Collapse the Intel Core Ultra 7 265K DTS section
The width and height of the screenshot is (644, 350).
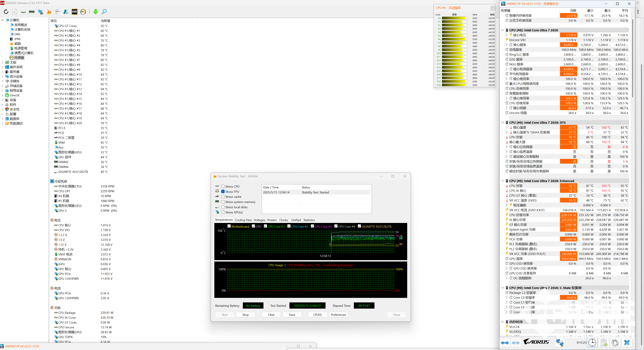coord(502,122)
